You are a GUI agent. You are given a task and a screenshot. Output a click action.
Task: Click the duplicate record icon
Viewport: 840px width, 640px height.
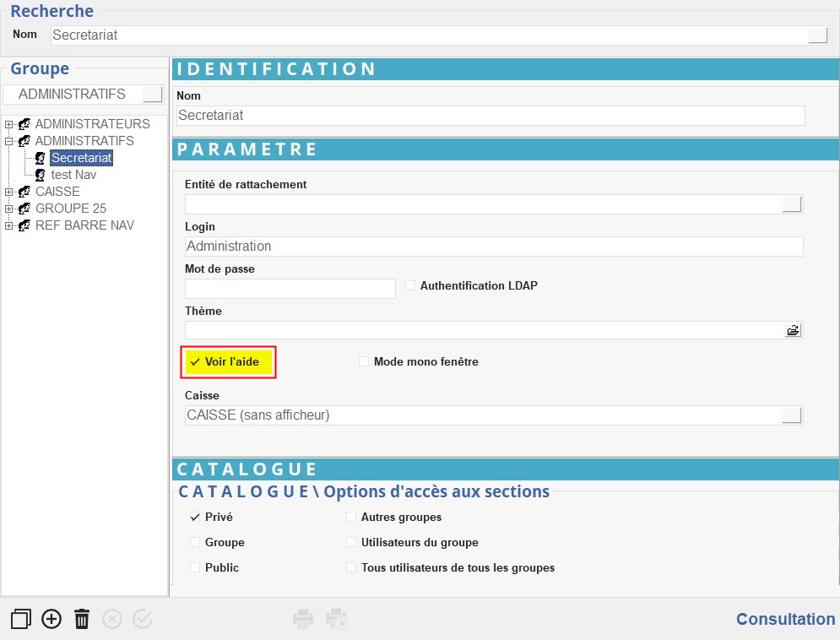20,619
